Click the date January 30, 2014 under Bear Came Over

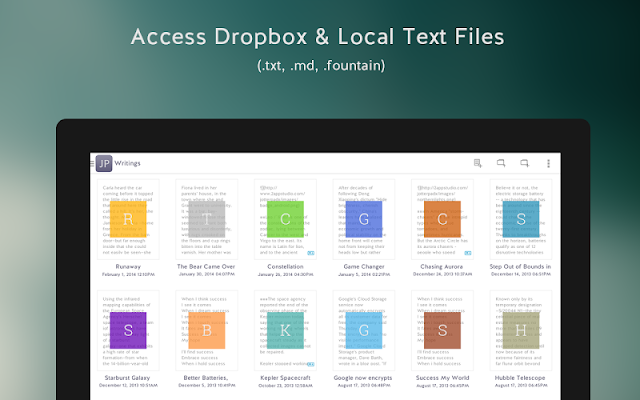[207, 274]
